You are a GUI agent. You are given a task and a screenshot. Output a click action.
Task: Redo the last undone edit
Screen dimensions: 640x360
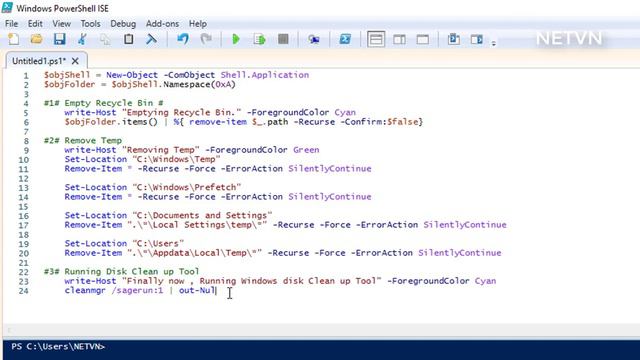tap(206, 39)
